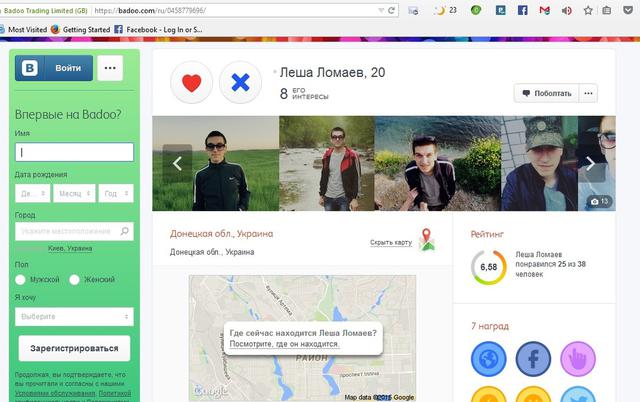Click the speaker sound toolbar icon
The image size is (640, 402).
567,11
